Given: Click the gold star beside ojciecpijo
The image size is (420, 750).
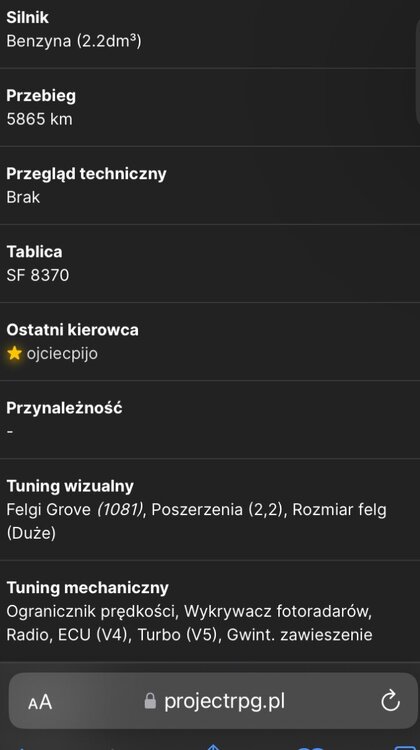Looking at the screenshot, I should point(14,353).
